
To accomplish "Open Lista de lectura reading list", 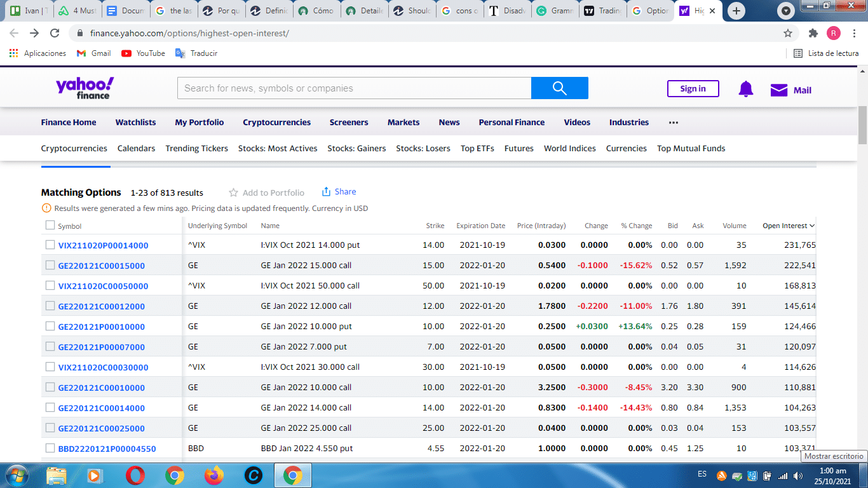I will tap(826, 53).
